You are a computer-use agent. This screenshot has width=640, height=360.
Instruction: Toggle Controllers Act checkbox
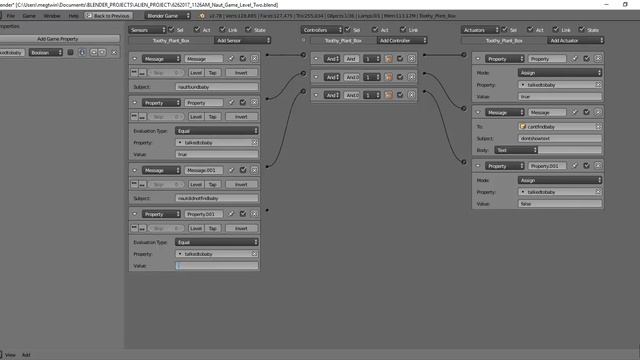[x=375, y=29]
